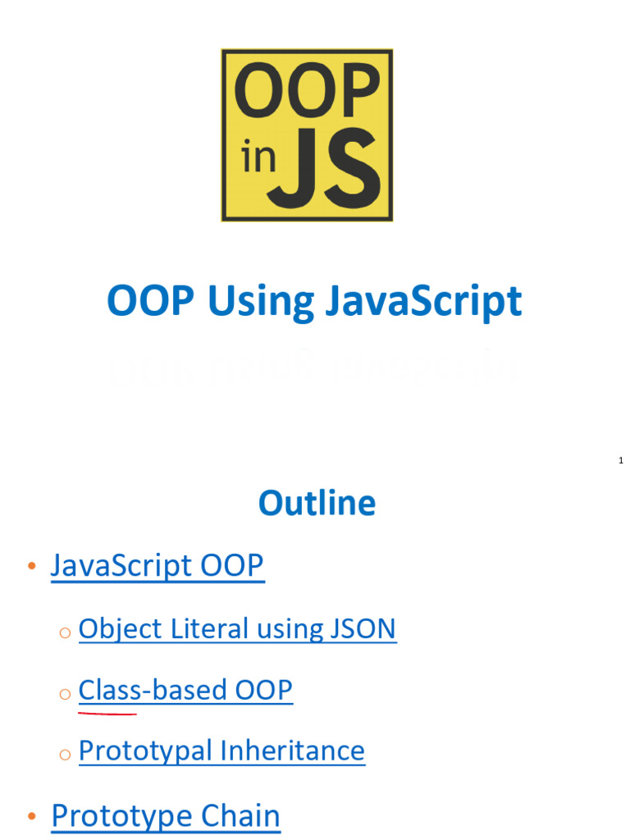Click the yellow OOP in JS logo
Image resolution: width=630 pixels, height=840 pixels.
[307, 135]
